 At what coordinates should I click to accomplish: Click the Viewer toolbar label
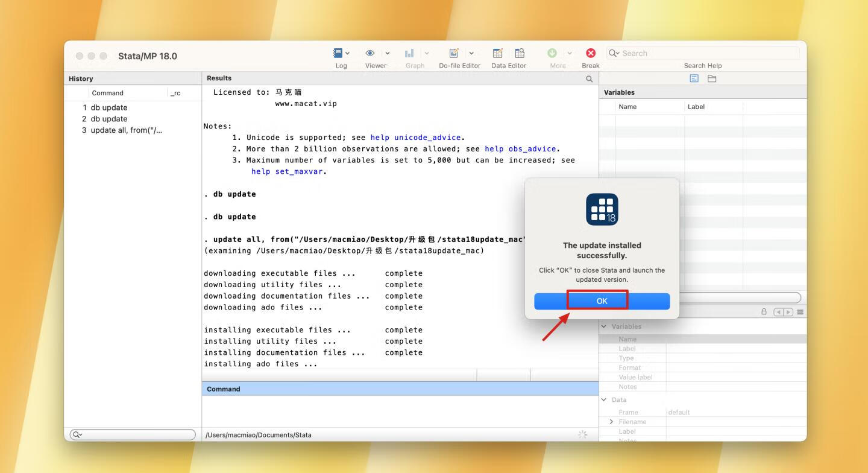tap(376, 66)
